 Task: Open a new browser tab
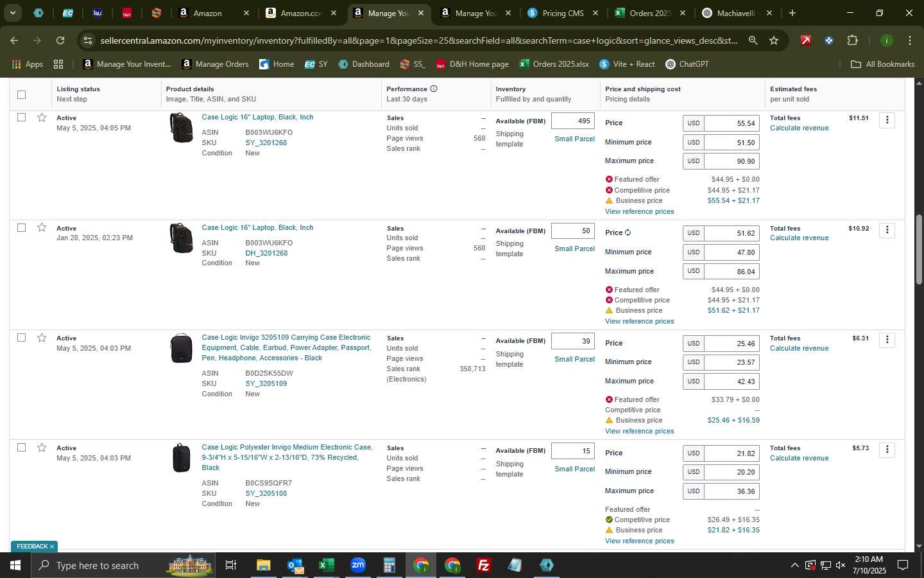(792, 13)
